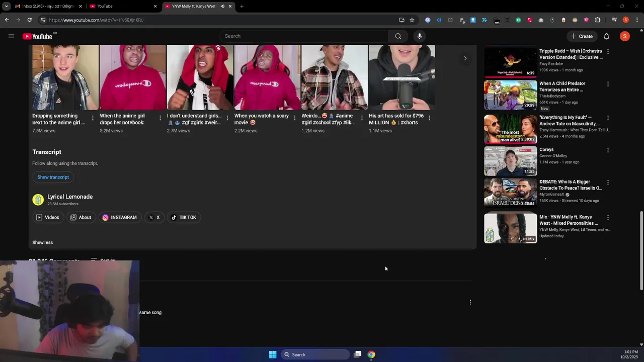Open the Trippie Redd Wish thumbnail
This screenshot has height=362, width=644.
(x=510, y=62)
